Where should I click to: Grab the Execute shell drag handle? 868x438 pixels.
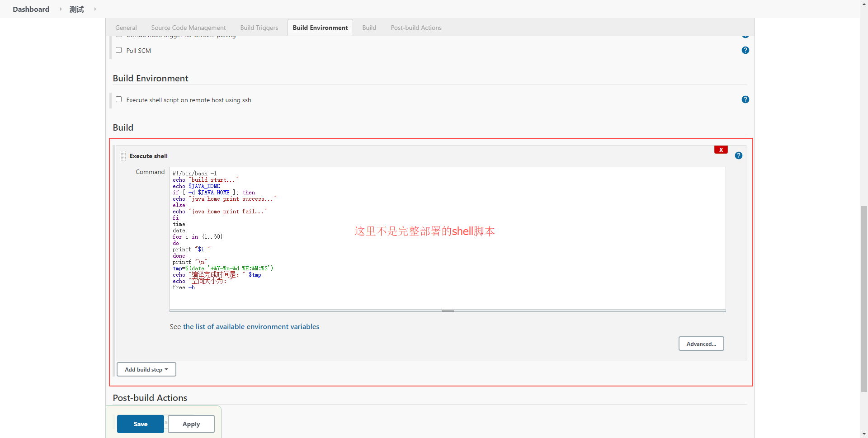click(123, 156)
